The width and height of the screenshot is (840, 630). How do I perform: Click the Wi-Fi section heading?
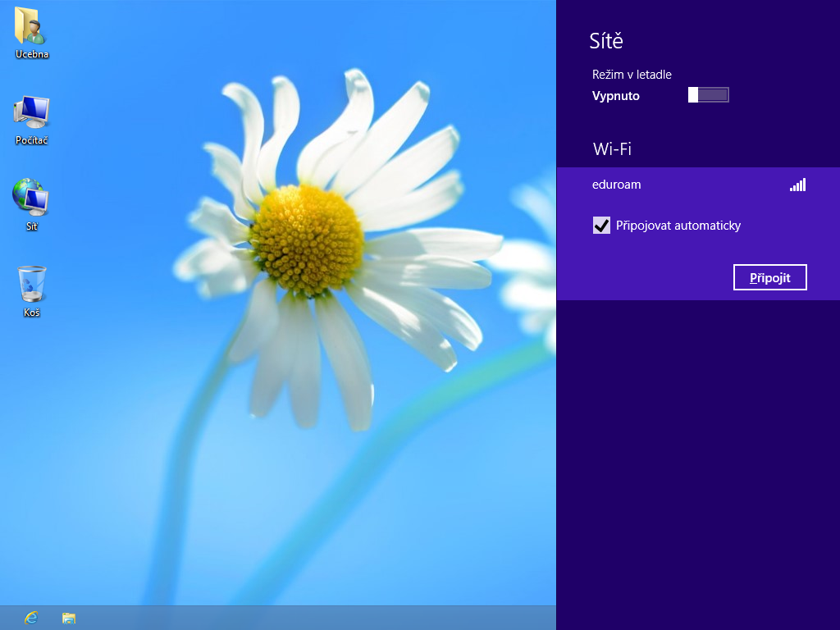pos(612,148)
